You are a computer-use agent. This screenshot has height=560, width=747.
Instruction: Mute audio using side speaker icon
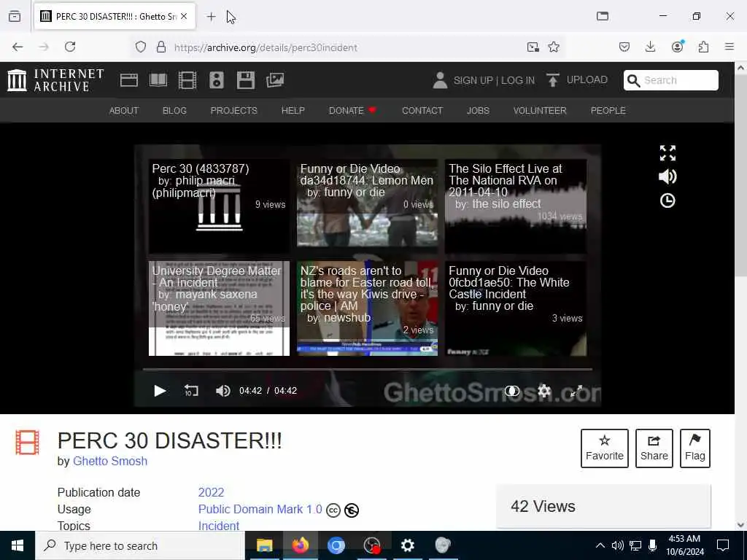pyautogui.click(x=667, y=176)
